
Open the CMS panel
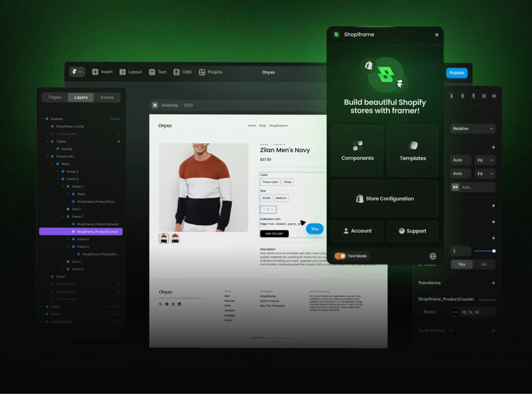(x=182, y=72)
